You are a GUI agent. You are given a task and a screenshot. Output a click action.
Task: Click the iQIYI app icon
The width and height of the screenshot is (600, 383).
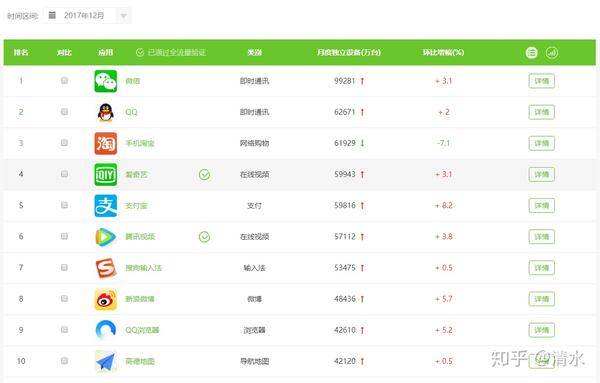point(106,174)
